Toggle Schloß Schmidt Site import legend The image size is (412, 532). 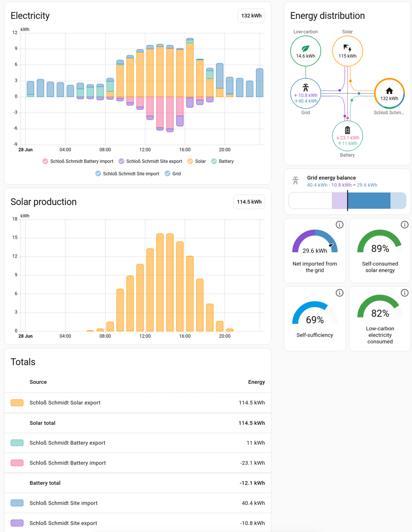127,174
